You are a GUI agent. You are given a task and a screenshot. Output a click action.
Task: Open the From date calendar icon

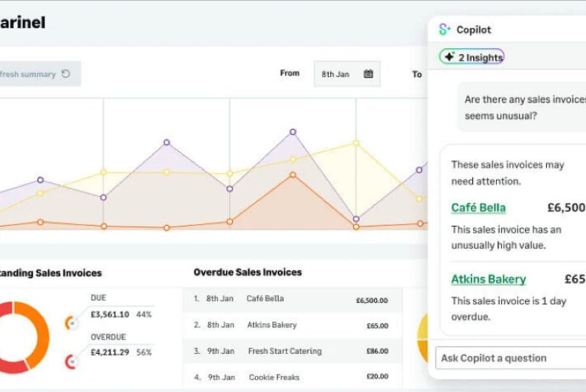(368, 74)
